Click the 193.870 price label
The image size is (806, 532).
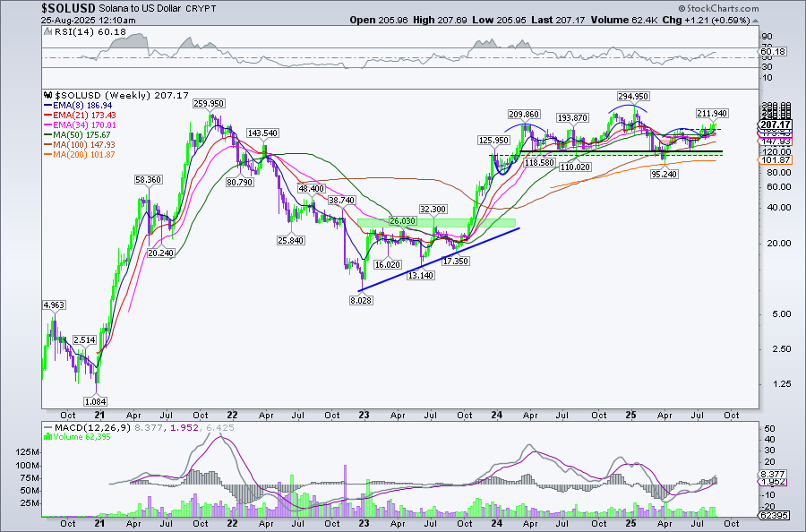572,117
